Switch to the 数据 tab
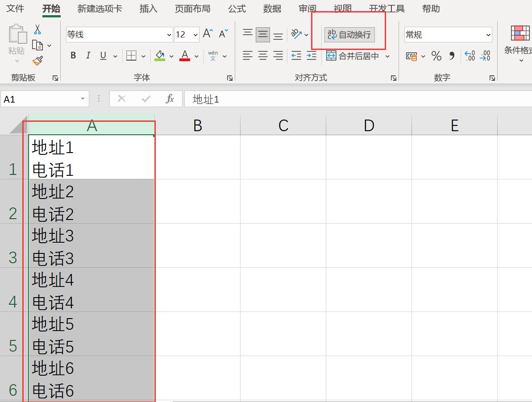Screen dimensions: 532x402 [272, 8]
